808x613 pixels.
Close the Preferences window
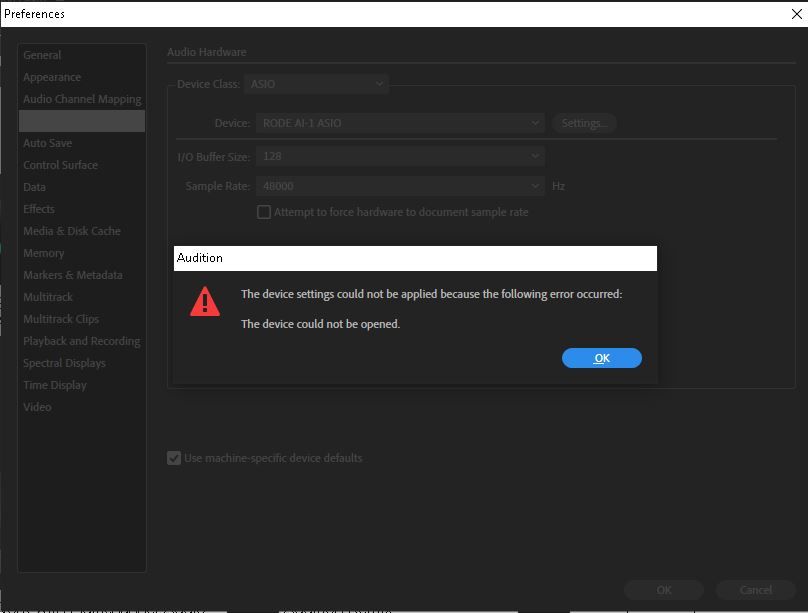(796, 14)
